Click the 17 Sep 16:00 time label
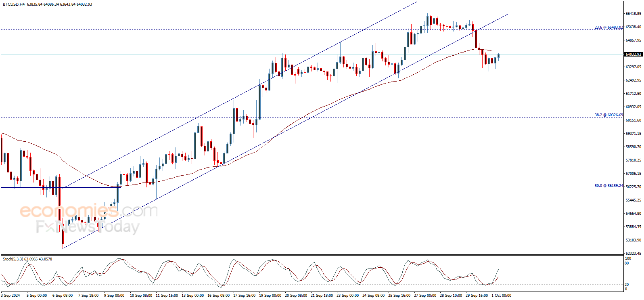The height and width of the screenshot is (300, 644). [x=244, y=296]
